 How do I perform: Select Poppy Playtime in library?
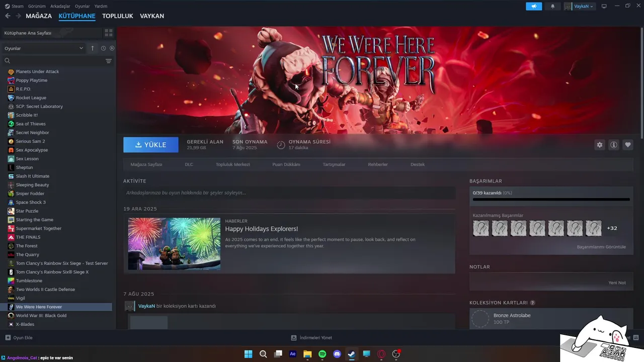point(32,80)
